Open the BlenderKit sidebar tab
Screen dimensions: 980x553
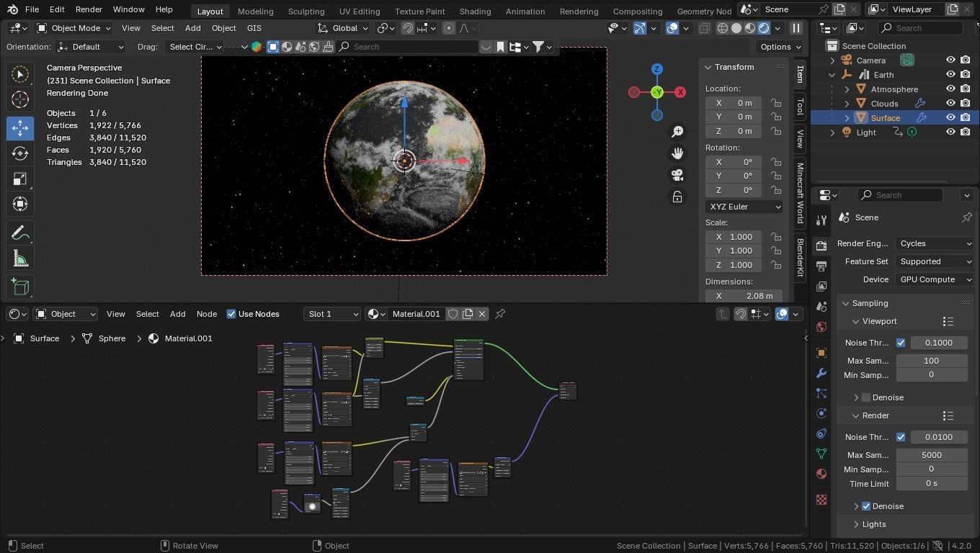pos(800,258)
